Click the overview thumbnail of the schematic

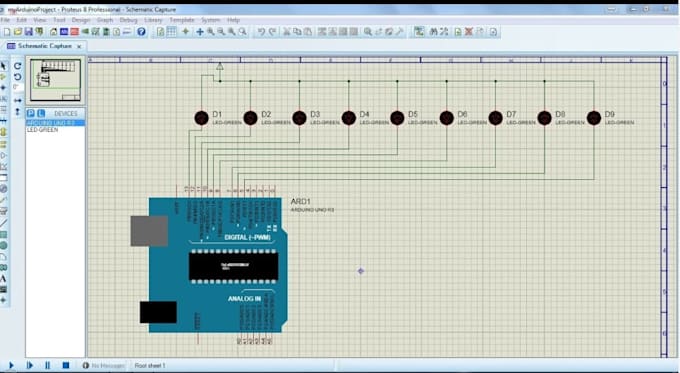[56, 80]
